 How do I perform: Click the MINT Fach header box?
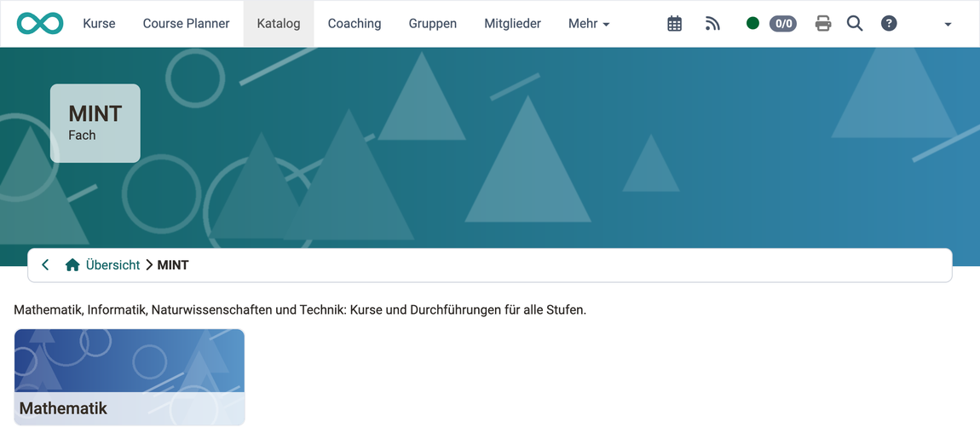coord(95,123)
